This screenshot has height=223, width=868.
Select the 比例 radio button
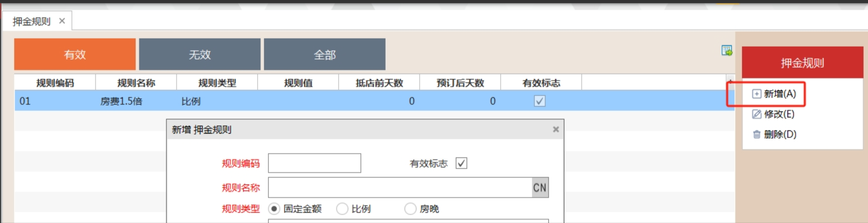[x=342, y=209]
